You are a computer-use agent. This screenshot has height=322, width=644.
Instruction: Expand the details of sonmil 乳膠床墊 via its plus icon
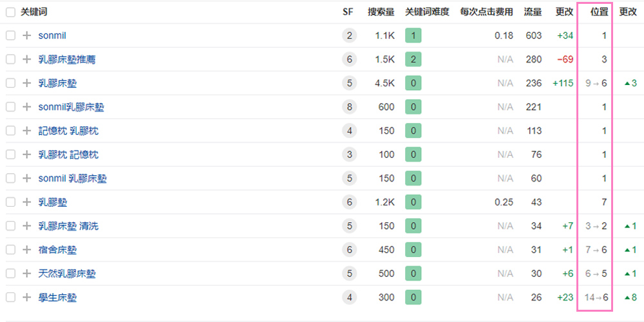(26, 179)
